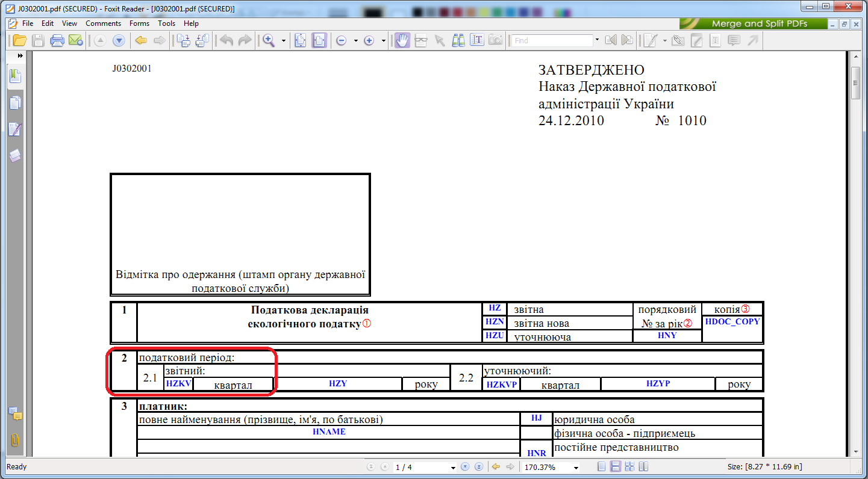The image size is (868, 479).
Task: Enable Continuous page layout in status bar
Action: (616, 467)
